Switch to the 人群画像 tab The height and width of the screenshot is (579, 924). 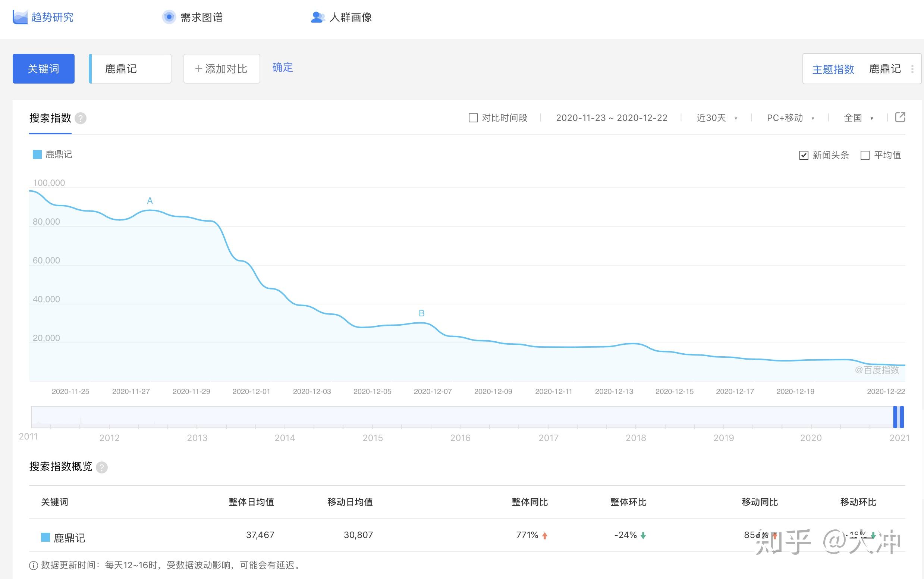click(x=350, y=17)
